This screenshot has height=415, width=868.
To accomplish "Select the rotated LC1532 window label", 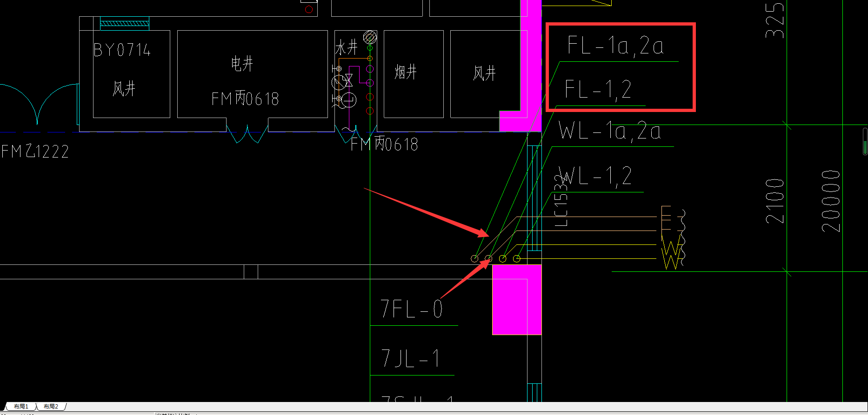I will [x=561, y=201].
